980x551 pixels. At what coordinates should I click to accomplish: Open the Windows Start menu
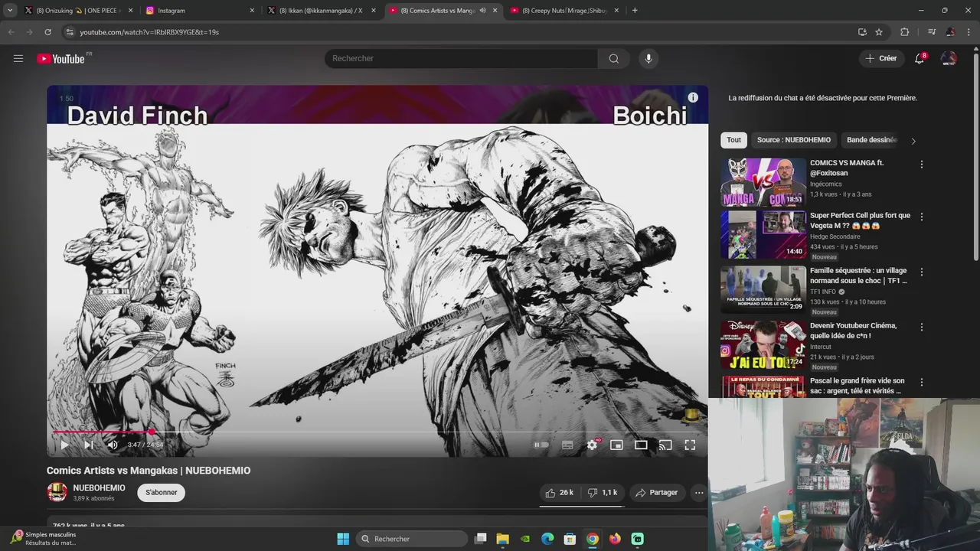click(x=343, y=539)
